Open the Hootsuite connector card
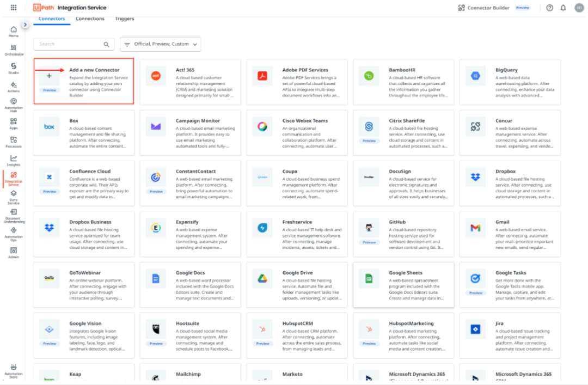Screen dimensions: 588x385 point(191,335)
